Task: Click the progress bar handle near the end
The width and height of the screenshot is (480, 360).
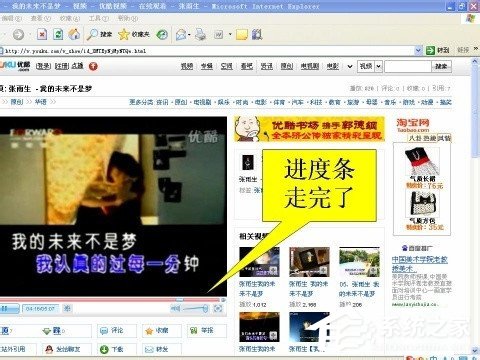Action: coord(180,300)
